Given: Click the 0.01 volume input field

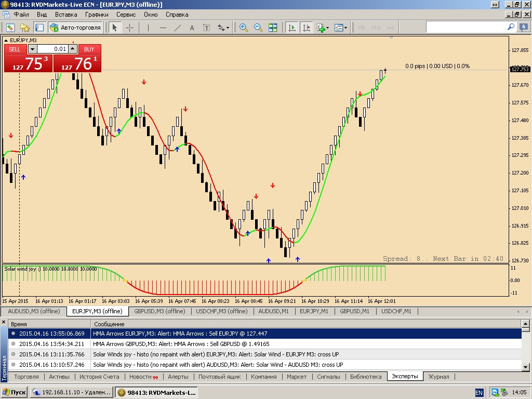Looking at the screenshot, I should tap(52, 49).
